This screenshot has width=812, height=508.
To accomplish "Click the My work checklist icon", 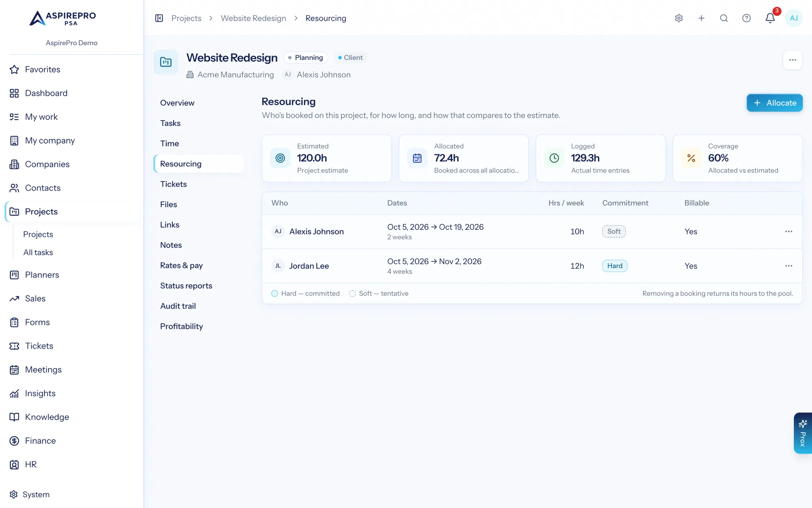I will click(x=14, y=117).
